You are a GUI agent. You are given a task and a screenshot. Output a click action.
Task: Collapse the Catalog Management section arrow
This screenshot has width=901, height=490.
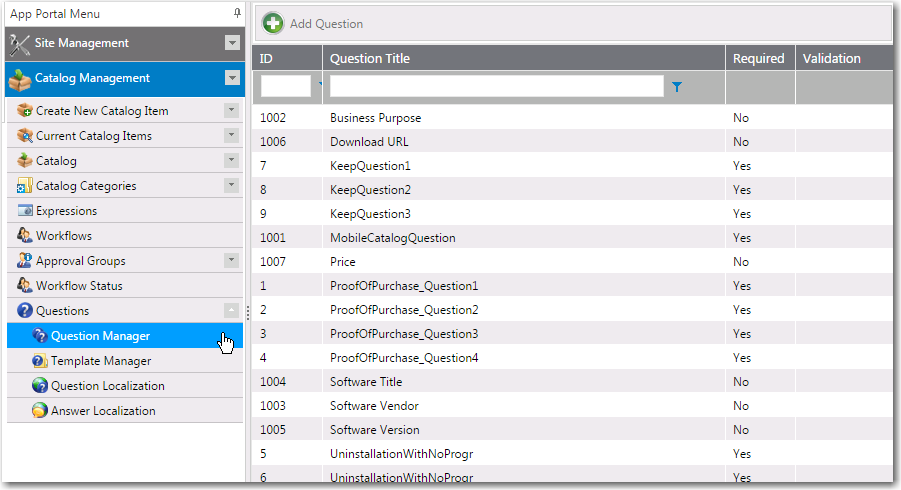pyautogui.click(x=232, y=78)
